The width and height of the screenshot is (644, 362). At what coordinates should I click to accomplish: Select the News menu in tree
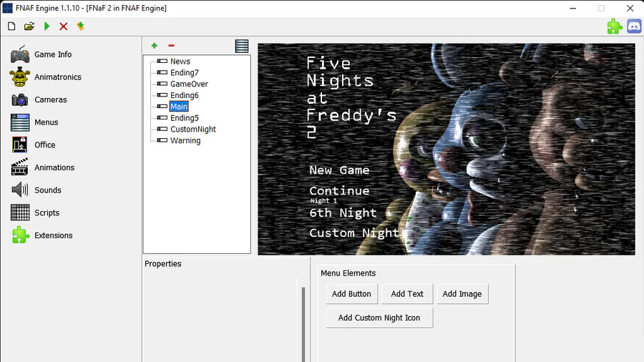pos(180,61)
